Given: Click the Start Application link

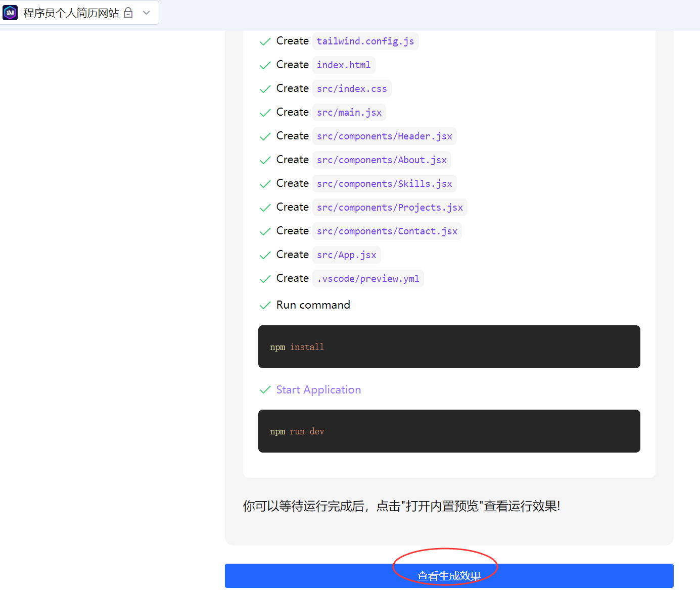Looking at the screenshot, I should [x=318, y=390].
